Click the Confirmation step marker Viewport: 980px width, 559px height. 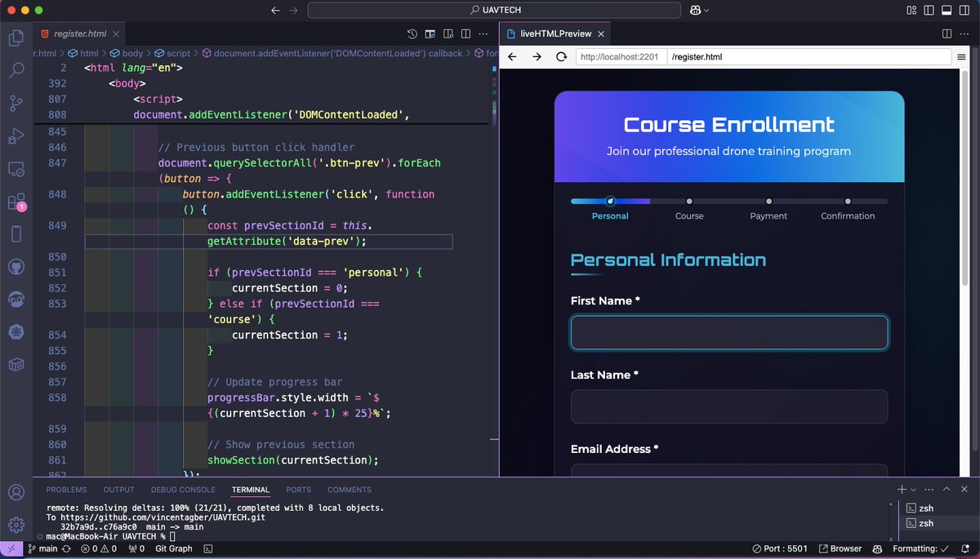click(x=848, y=201)
